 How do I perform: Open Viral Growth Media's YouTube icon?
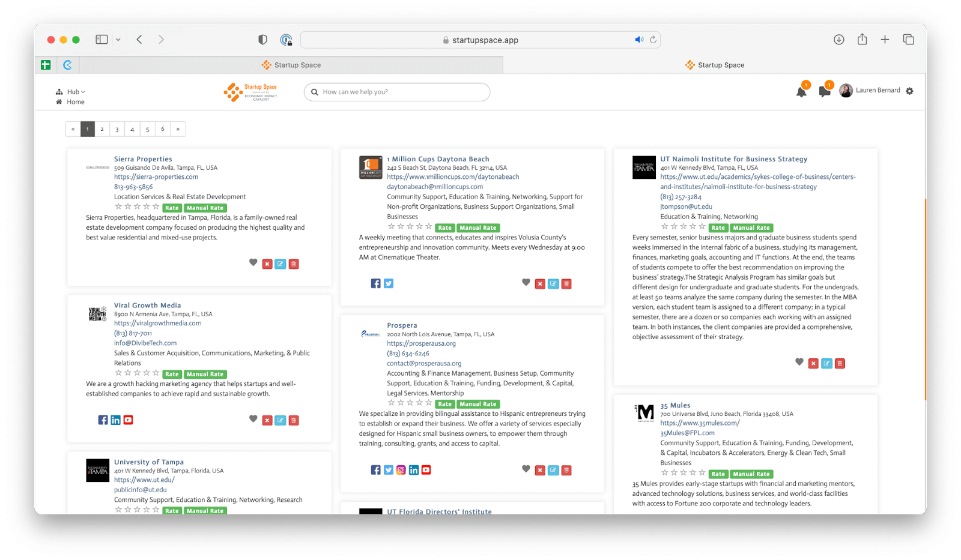[x=128, y=420]
